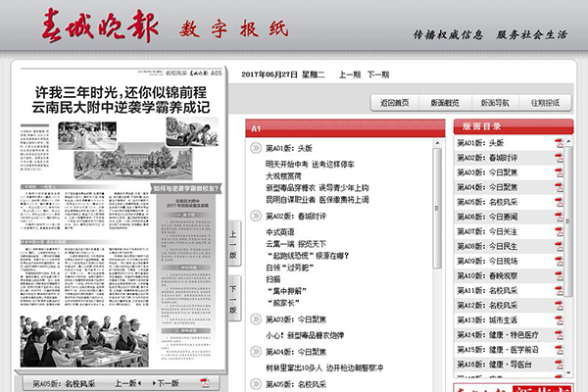The image size is (588, 392).
Task: Open 版面概览 page overview
Action: (x=444, y=103)
